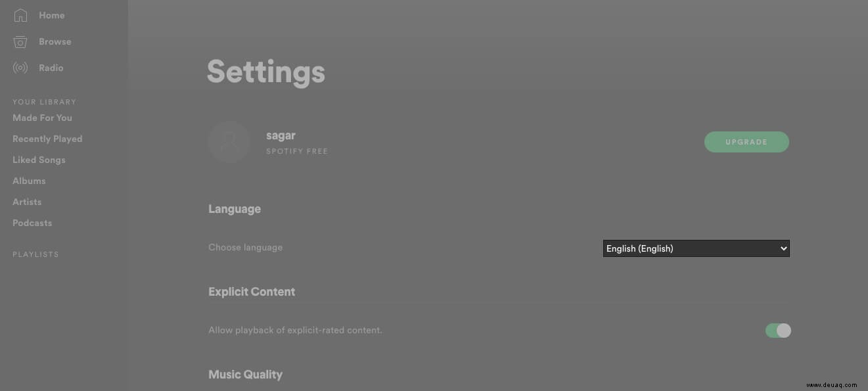This screenshot has height=391, width=868.
Task: Click the Explicit Content heading
Action: click(252, 292)
